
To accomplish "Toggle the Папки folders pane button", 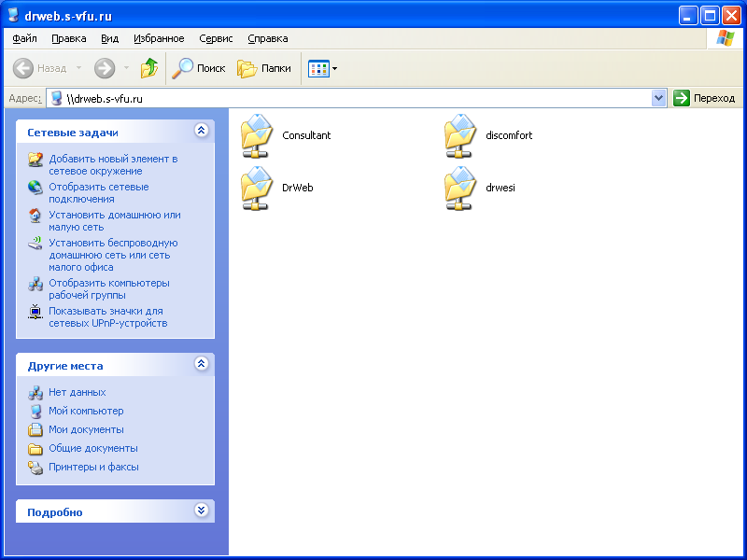I will coord(264,68).
